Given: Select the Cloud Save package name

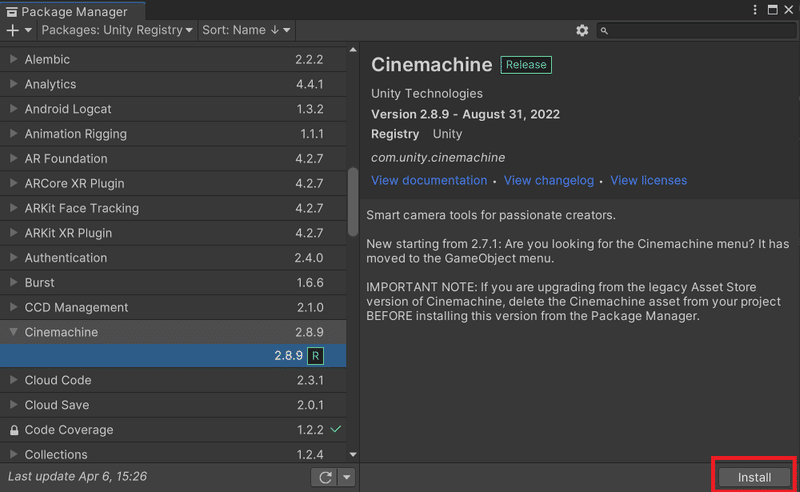Looking at the screenshot, I should click(x=57, y=405).
